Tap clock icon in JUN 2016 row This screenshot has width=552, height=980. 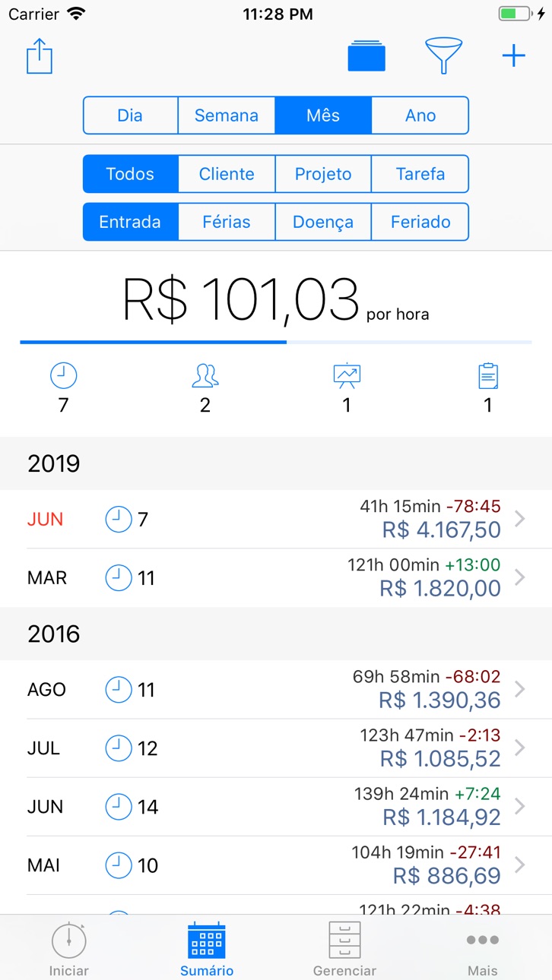(118, 807)
